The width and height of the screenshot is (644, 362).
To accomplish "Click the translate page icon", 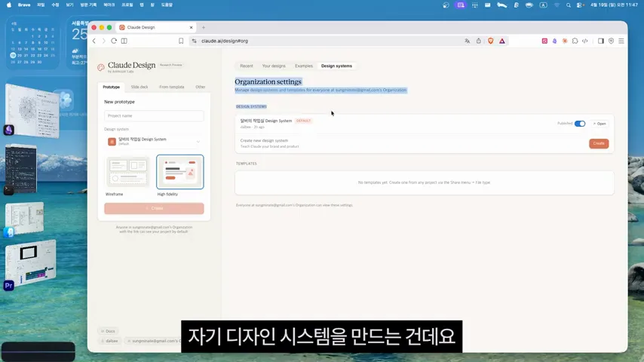I will tap(467, 41).
